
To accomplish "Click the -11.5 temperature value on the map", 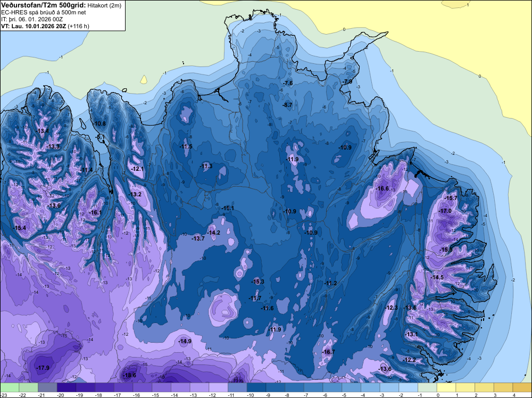I will point(186,146).
